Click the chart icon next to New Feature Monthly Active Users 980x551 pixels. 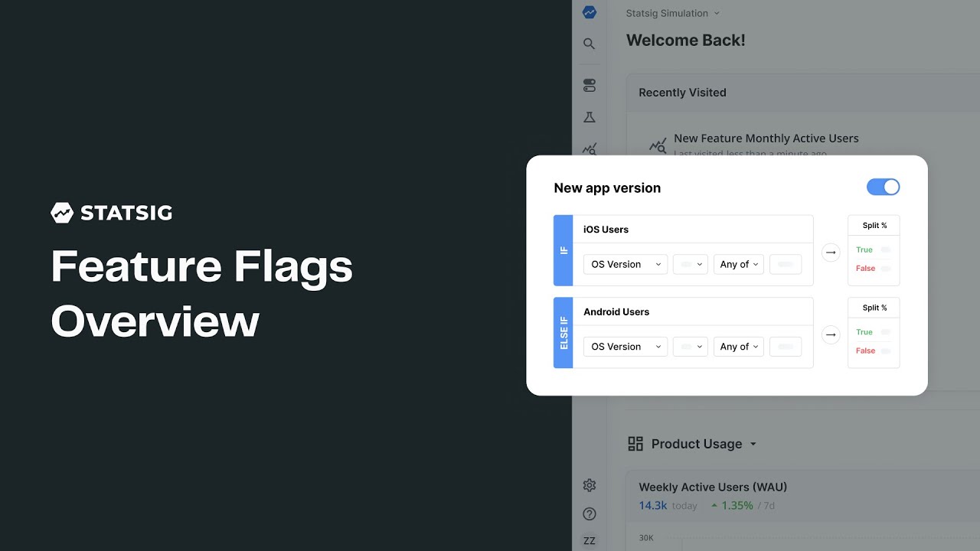point(657,145)
